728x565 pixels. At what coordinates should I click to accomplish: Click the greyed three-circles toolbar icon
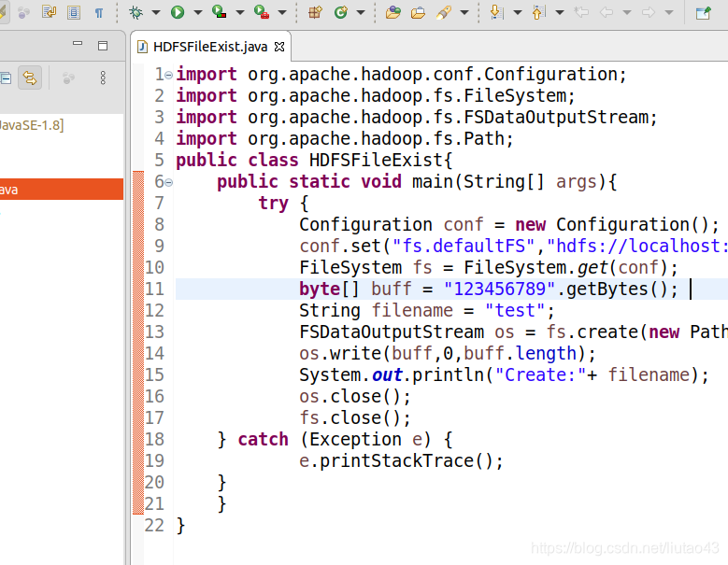point(23,12)
